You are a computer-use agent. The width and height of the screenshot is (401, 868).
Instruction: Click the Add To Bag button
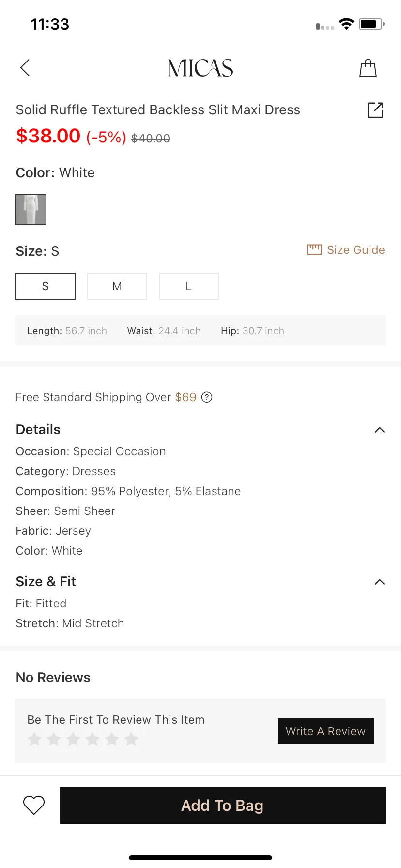pyautogui.click(x=223, y=806)
